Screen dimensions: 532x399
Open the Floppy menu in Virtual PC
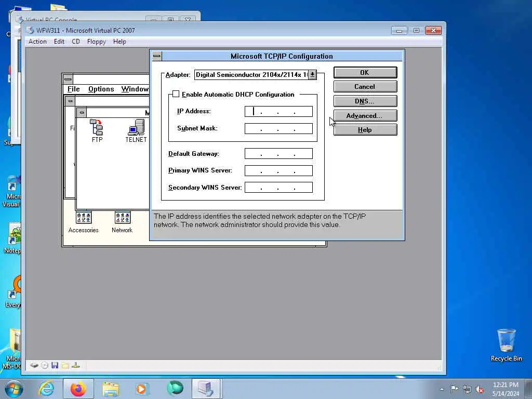tap(96, 42)
